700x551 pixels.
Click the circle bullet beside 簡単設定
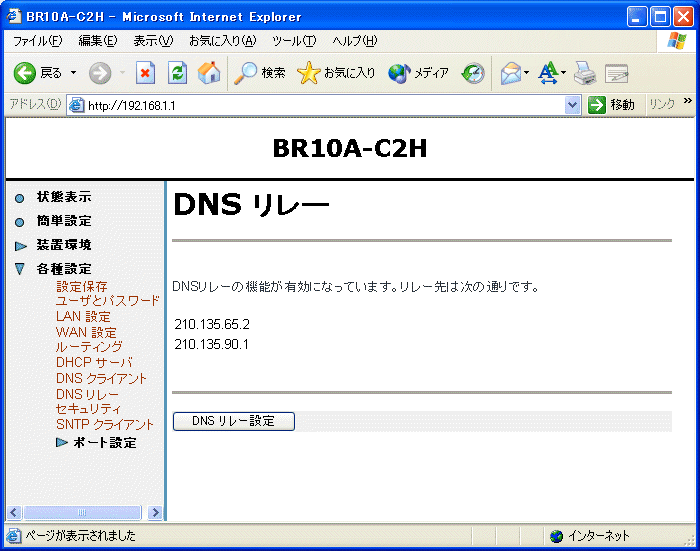(19, 222)
